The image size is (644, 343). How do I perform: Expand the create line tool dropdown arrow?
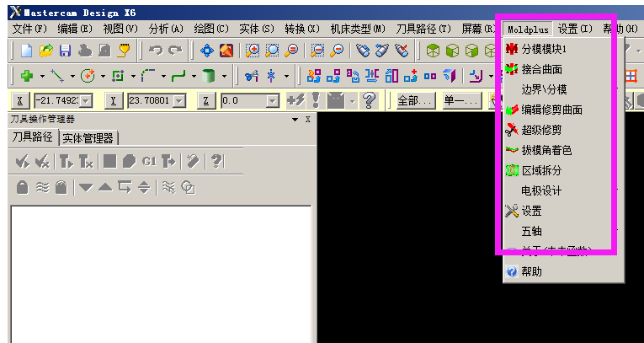tap(72, 76)
